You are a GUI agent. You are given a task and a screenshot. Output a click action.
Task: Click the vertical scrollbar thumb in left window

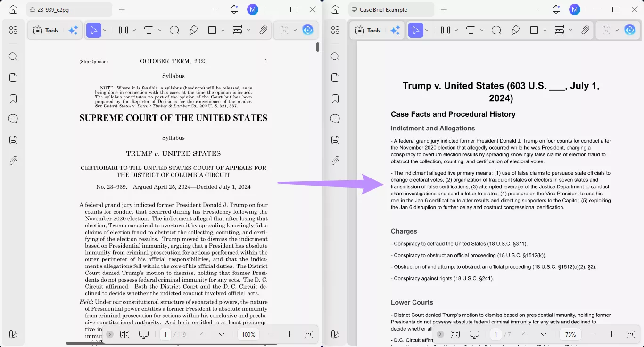tap(318, 47)
